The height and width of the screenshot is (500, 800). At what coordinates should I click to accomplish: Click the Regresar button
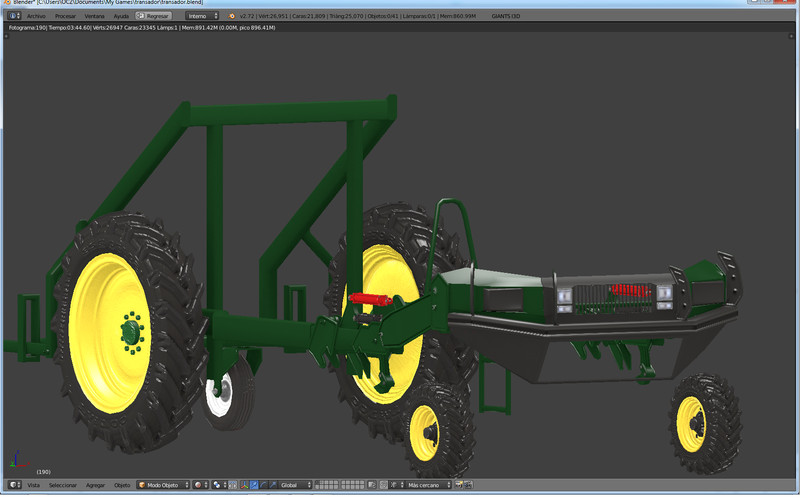(153, 16)
